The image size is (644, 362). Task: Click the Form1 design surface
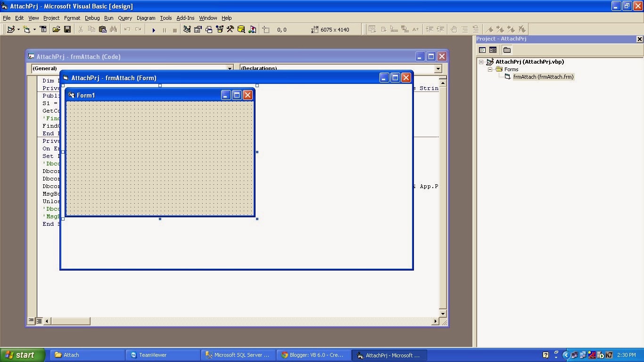[x=160, y=158]
